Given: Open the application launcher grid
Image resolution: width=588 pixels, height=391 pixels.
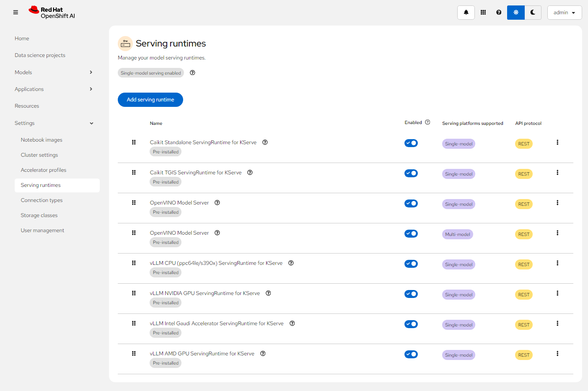Looking at the screenshot, I should tap(483, 13).
